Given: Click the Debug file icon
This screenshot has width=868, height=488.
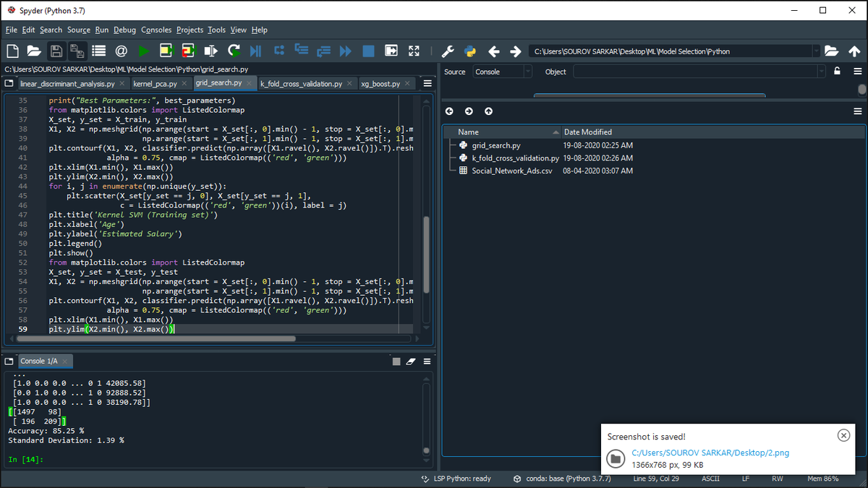Looking at the screenshot, I should pos(255,51).
